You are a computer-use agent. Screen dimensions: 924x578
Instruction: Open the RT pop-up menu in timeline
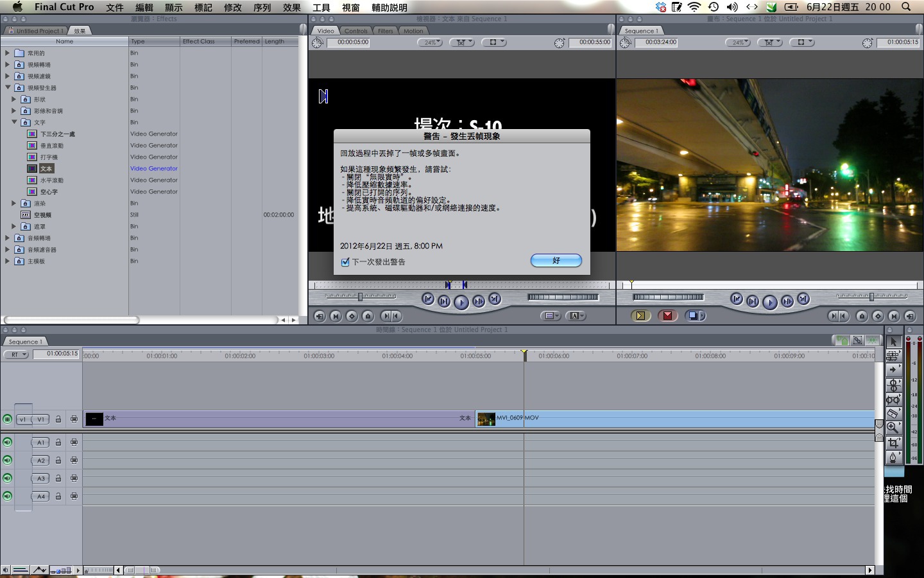(x=16, y=354)
